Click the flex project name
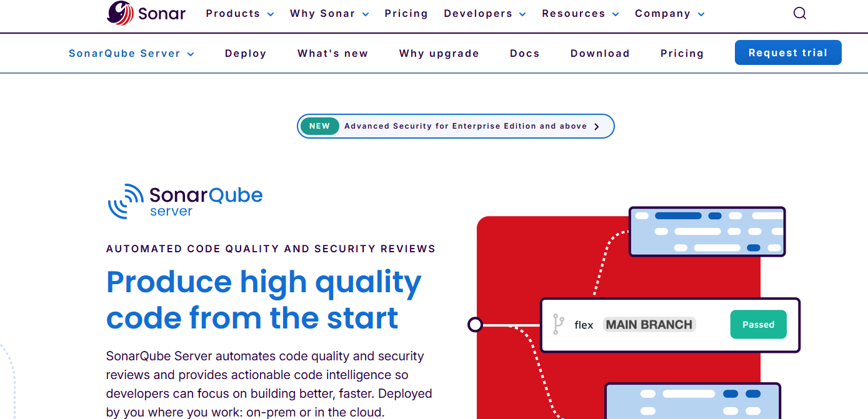The width and height of the screenshot is (868, 419). (584, 325)
